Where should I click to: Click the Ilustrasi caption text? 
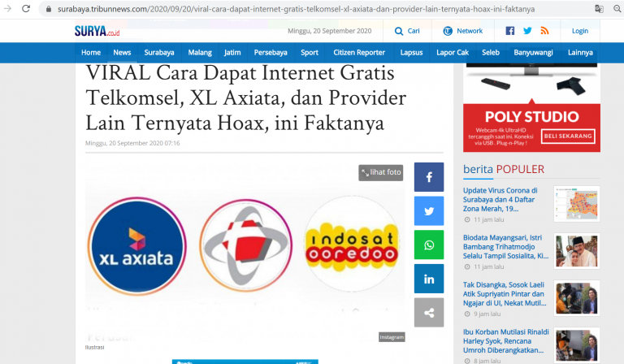95,347
